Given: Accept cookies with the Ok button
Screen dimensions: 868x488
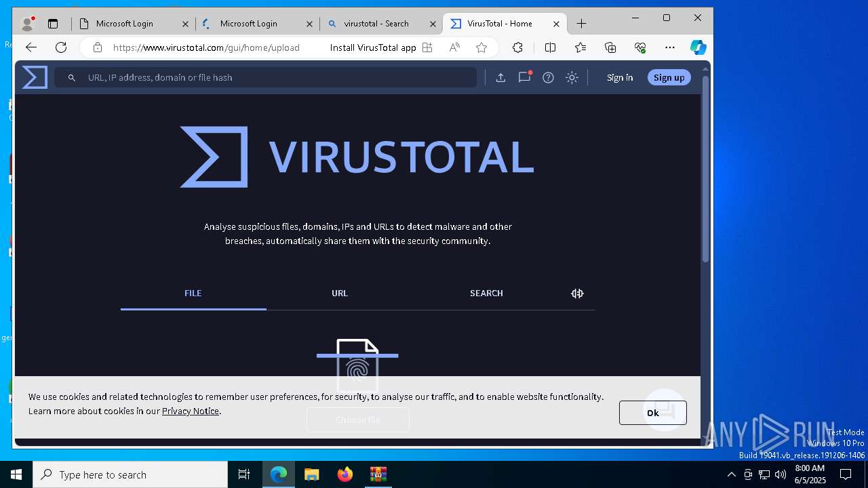Looking at the screenshot, I should [x=652, y=413].
